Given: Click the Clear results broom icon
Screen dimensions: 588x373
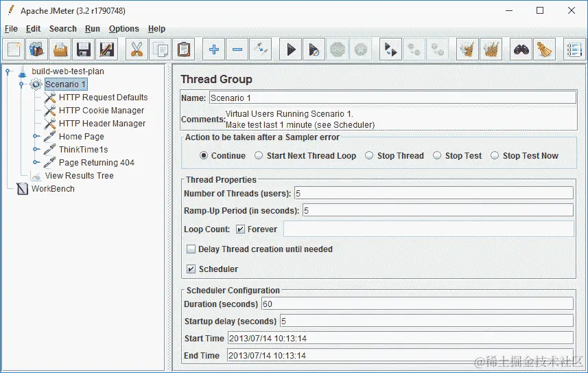Looking at the screenshot, I should pyautogui.click(x=467, y=49).
